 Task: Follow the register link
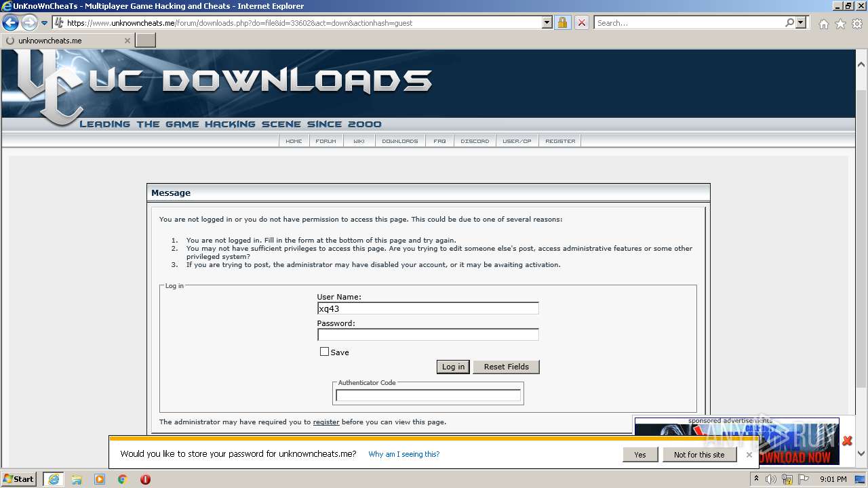(x=326, y=422)
